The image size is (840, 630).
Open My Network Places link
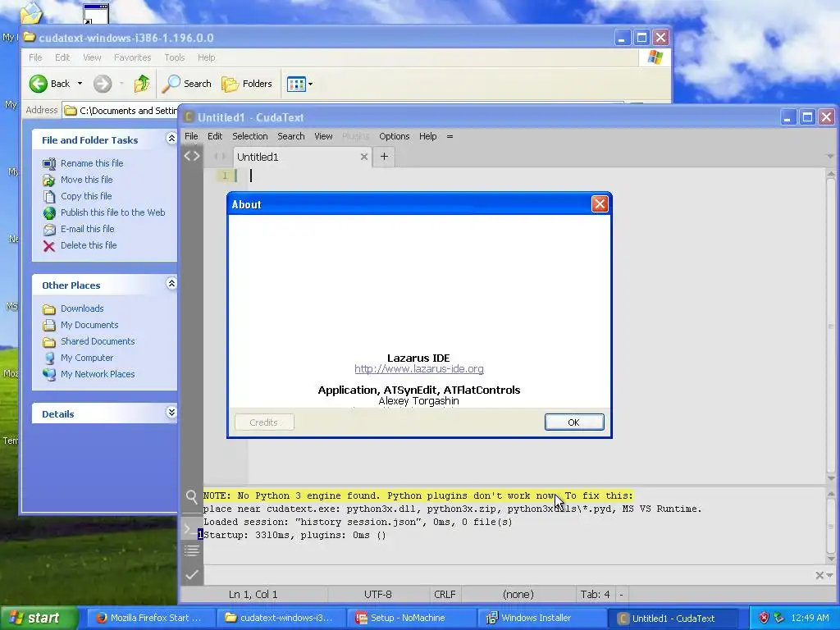coord(98,374)
